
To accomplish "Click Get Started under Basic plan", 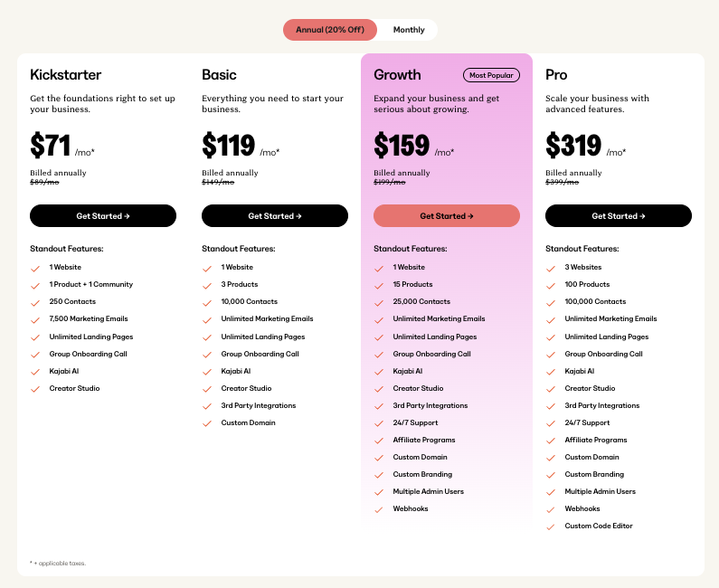I will [x=275, y=215].
